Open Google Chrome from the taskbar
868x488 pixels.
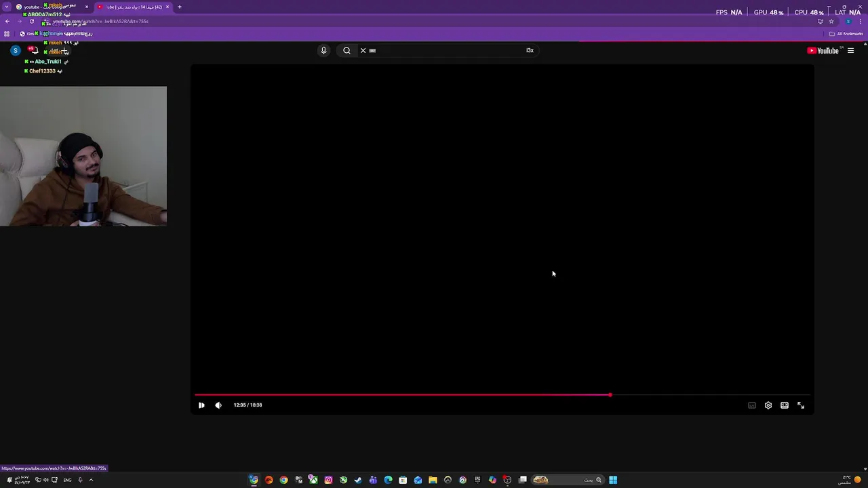283,480
